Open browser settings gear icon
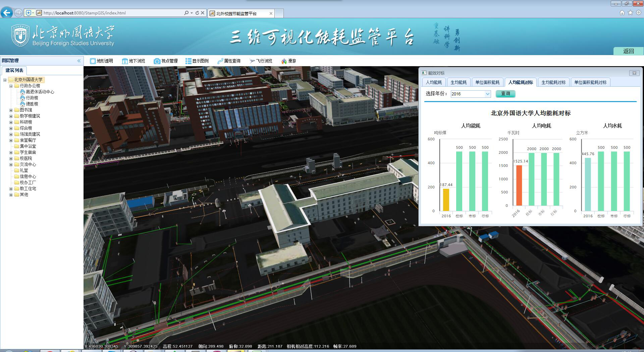Viewport: 644px width, 352px height. (639, 13)
